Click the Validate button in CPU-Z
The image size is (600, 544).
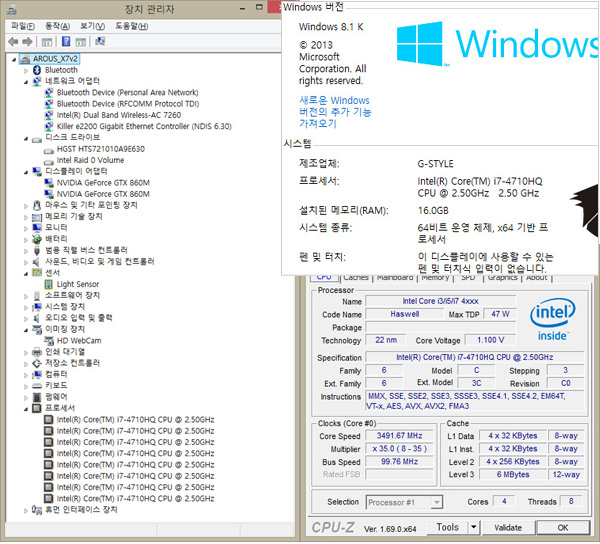[x=508, y=528]
